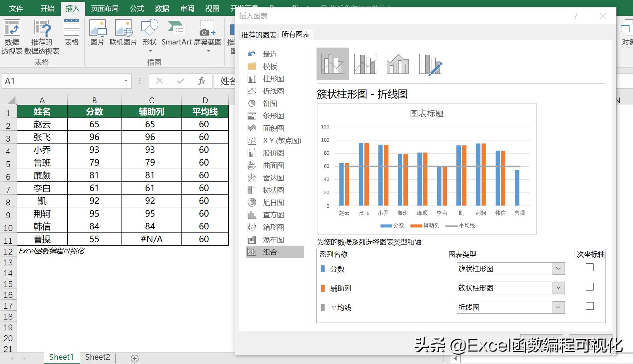Toggle secondary axis for 辅助列 series
Image resolution: width=633 pixels, height=364 pixels.
click(x=590, y=287)
